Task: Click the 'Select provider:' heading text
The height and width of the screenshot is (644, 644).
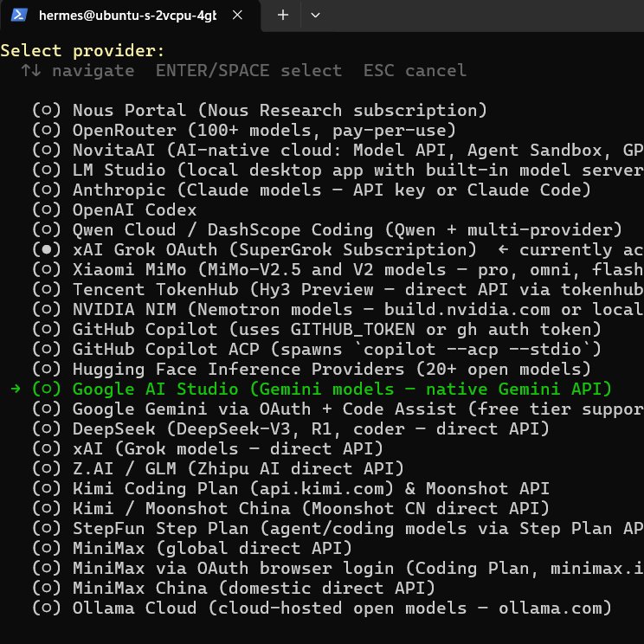Action: coord(82,51)
